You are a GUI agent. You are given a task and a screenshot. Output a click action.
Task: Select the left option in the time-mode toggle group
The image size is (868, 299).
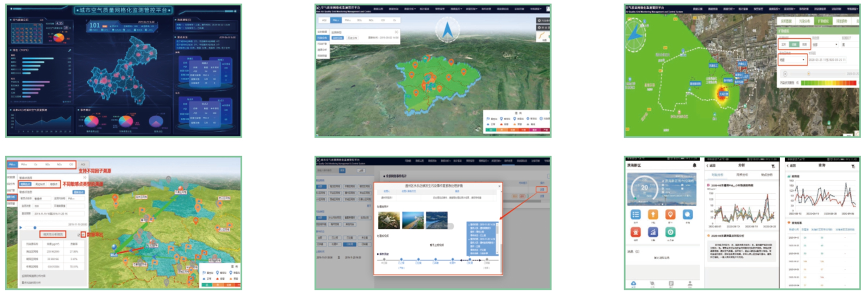784,44
